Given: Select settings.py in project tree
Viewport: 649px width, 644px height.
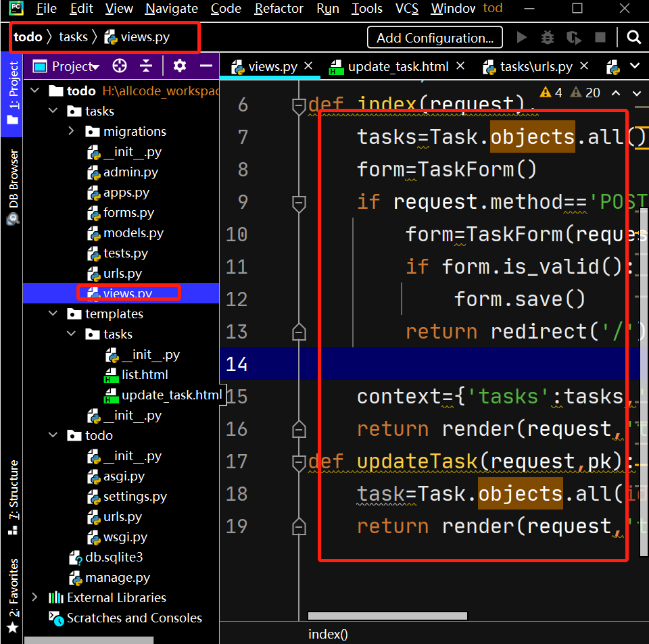Looking at the screenshot, I should (126, 496).
